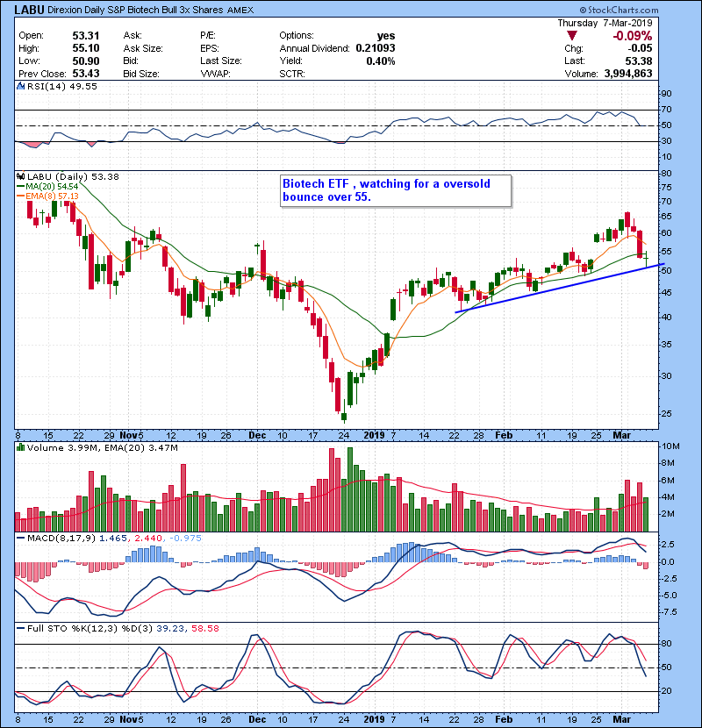Click the VWAP label in the header

(215, 74)
